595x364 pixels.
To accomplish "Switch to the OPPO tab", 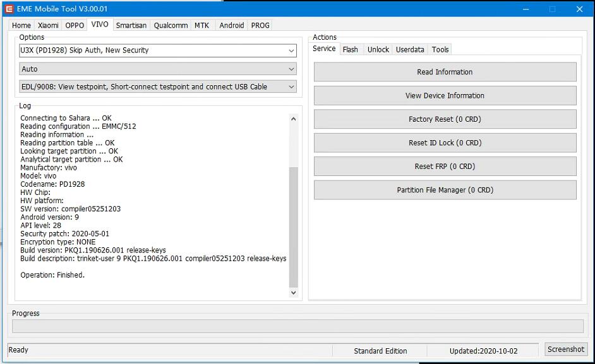I will [x=75, y=25].
